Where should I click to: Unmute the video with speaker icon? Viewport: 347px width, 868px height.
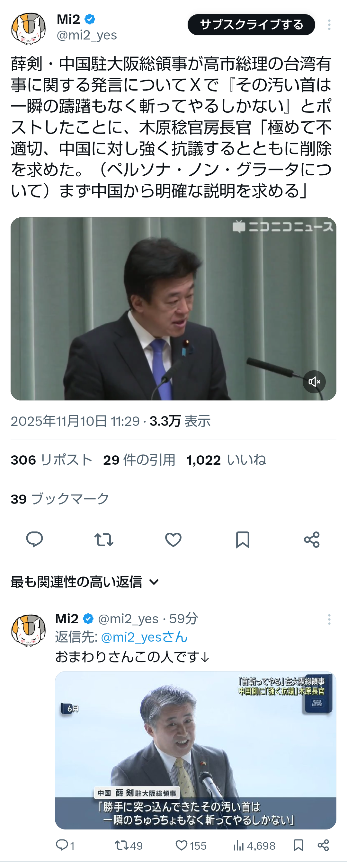click(314, 382)
